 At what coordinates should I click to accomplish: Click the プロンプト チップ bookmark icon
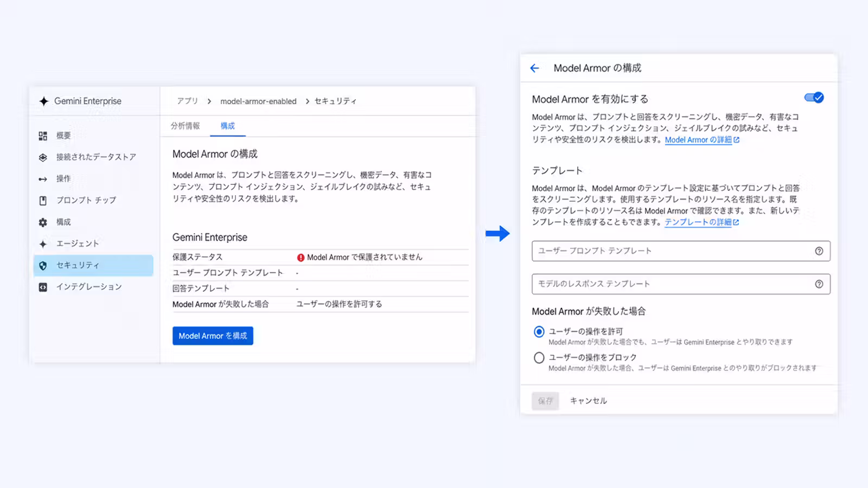(43, 201)
